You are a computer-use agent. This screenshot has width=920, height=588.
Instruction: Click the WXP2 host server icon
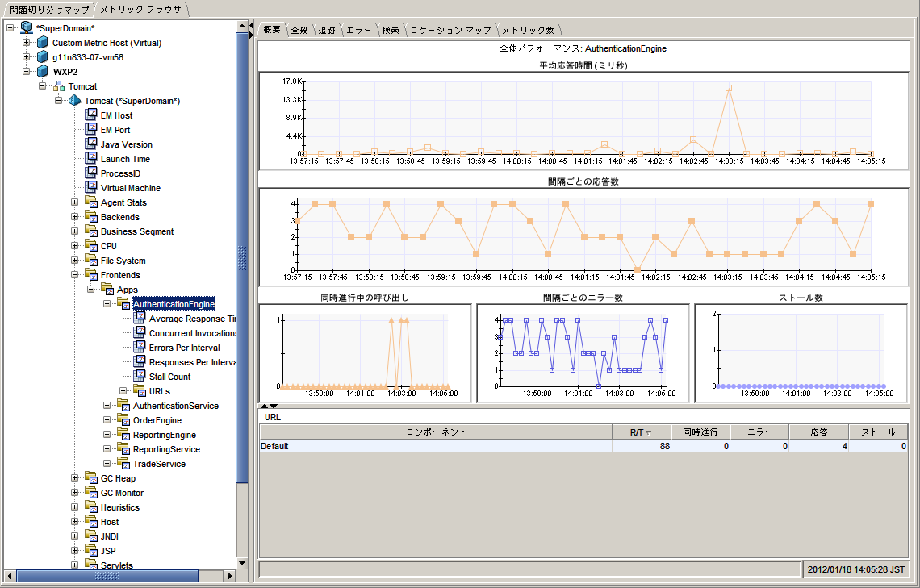43,72
